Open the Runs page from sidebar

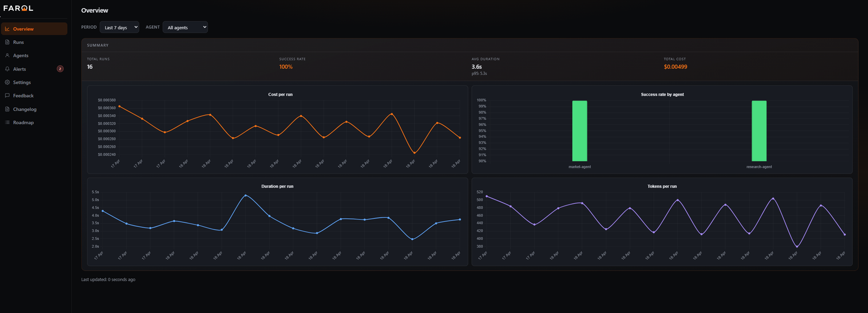[18, 42]
